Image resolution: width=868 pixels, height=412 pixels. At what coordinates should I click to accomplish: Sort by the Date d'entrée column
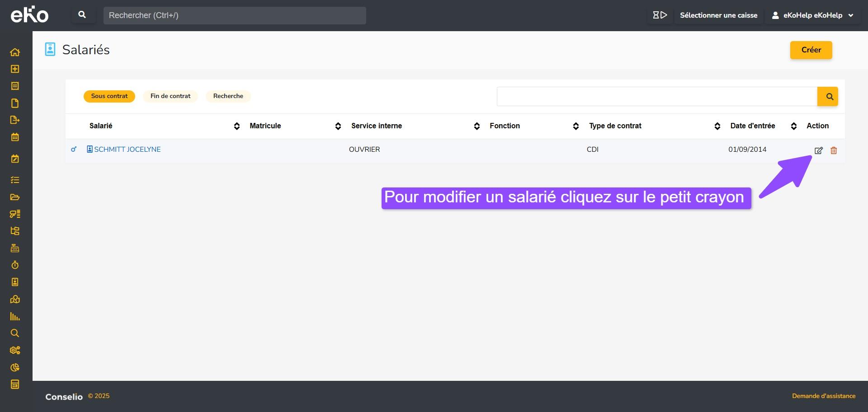[x=793, y=126]
